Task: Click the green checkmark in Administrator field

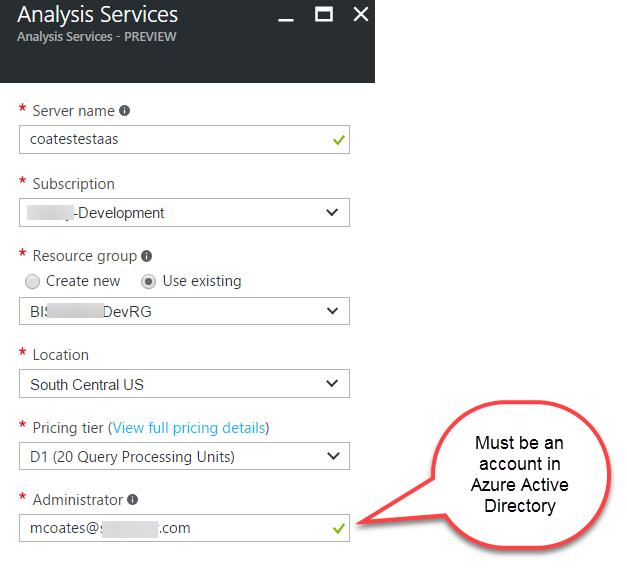Action: pyautogui.click(x=339, y=528)
